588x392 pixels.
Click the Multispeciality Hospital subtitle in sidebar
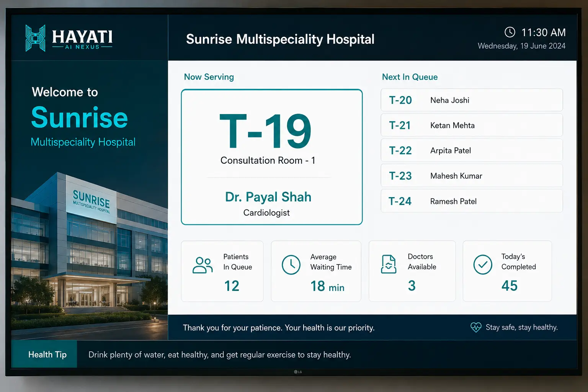pyautogui.click(x=83, y=142)
